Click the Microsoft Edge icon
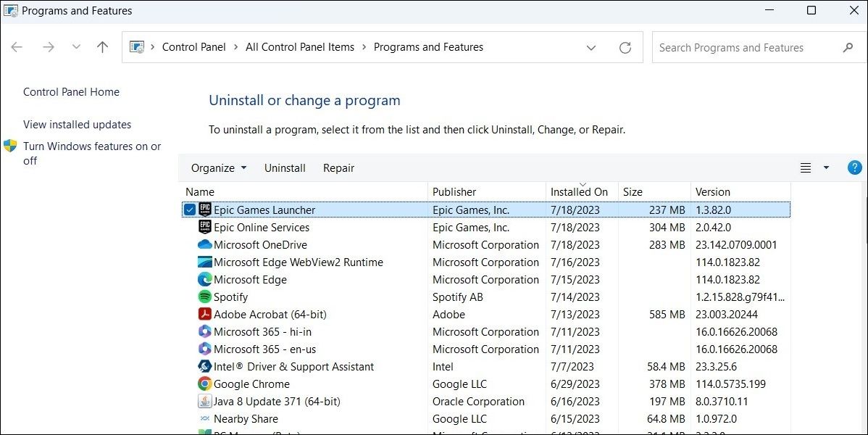This screenshot has height=435, width=868. tap(206, 279)
